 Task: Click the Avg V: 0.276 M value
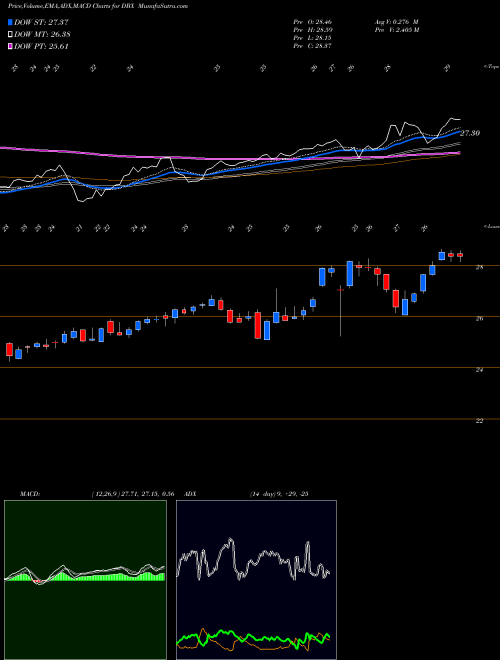click(x=395, y=21)
